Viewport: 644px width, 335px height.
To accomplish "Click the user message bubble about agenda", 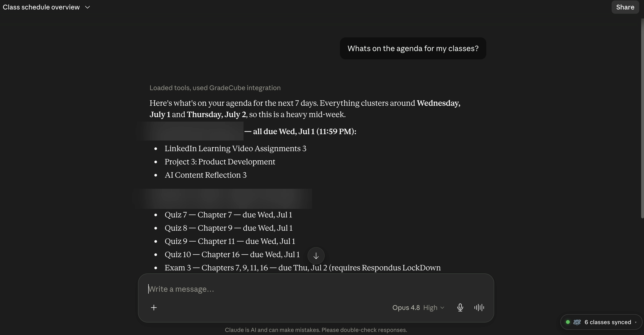I will tap(413, 48).
